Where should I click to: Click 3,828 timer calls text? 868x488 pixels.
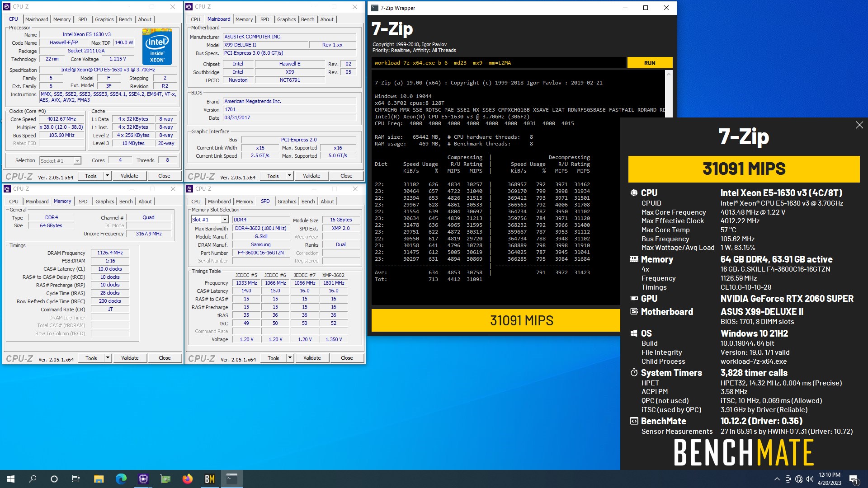754,373
